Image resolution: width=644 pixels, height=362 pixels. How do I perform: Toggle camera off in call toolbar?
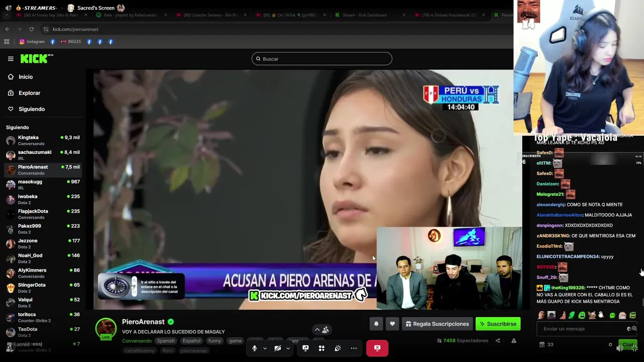[x=278, y=348]
